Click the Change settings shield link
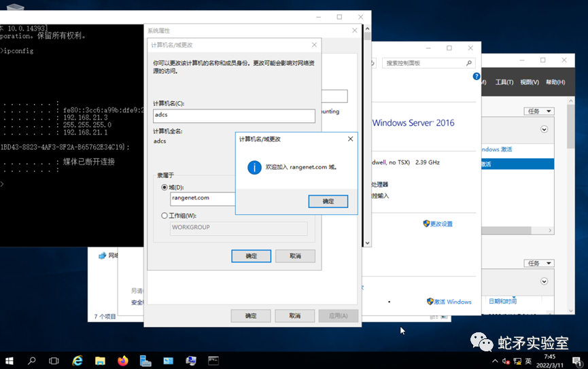Viewport: 588px width, 369px height. coord(438,224)
